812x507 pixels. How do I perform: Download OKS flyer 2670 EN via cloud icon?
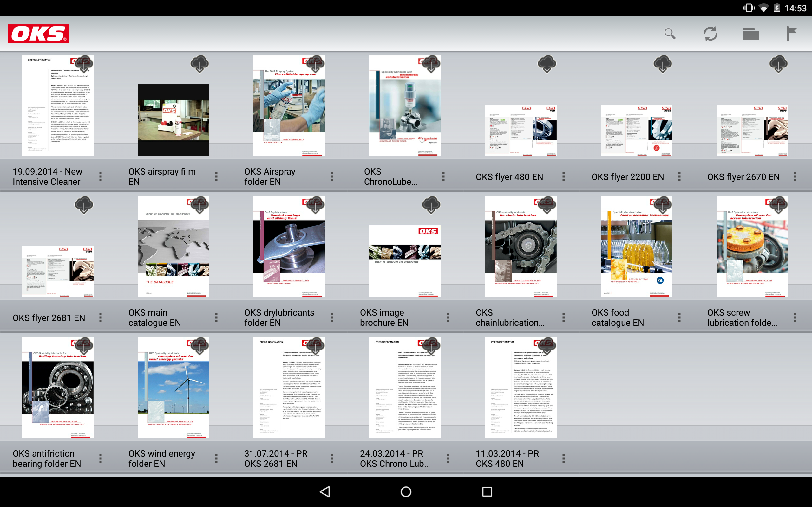(x=778, y=64)
